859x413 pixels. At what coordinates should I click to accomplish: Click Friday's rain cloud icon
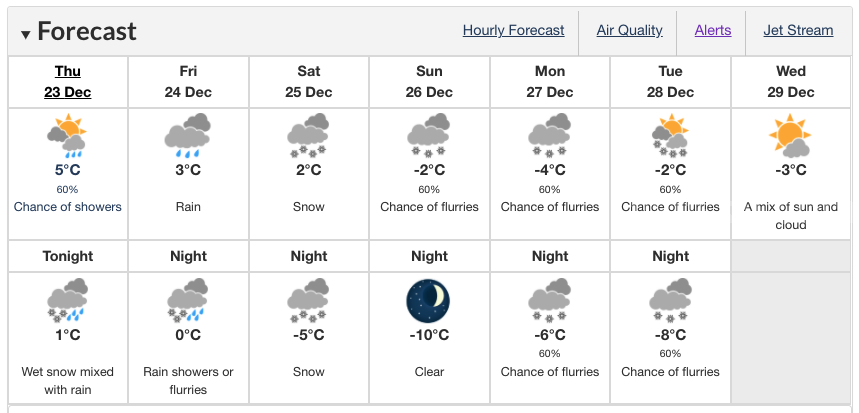(x=188, y=137)
